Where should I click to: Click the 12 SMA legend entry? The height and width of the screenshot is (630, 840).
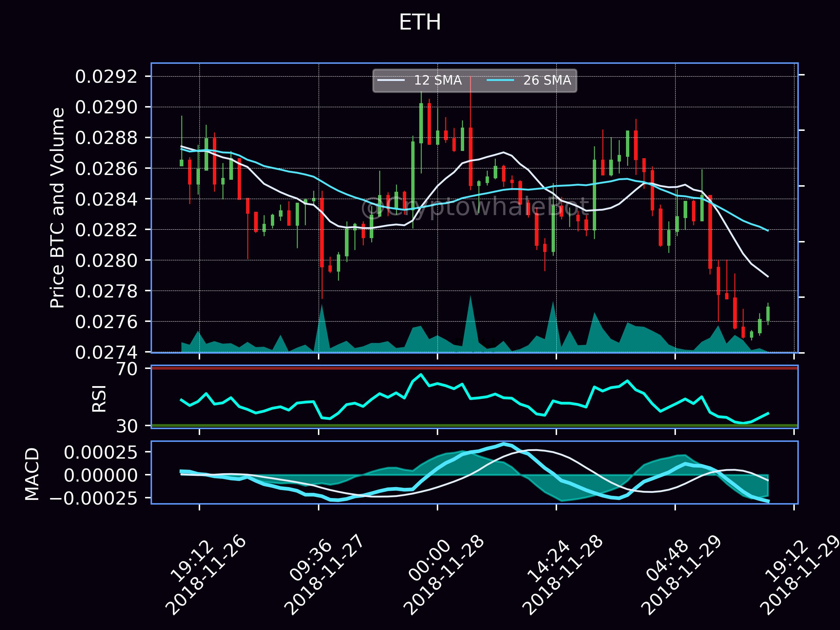coord(419,81)
